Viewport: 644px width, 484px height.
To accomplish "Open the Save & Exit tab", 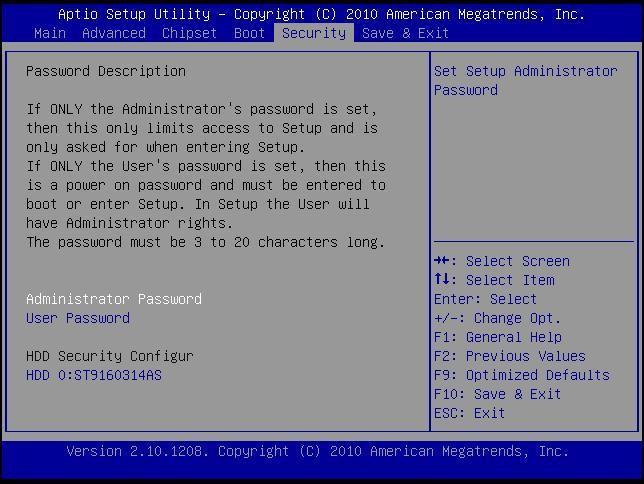I will [x=405, y=33].
